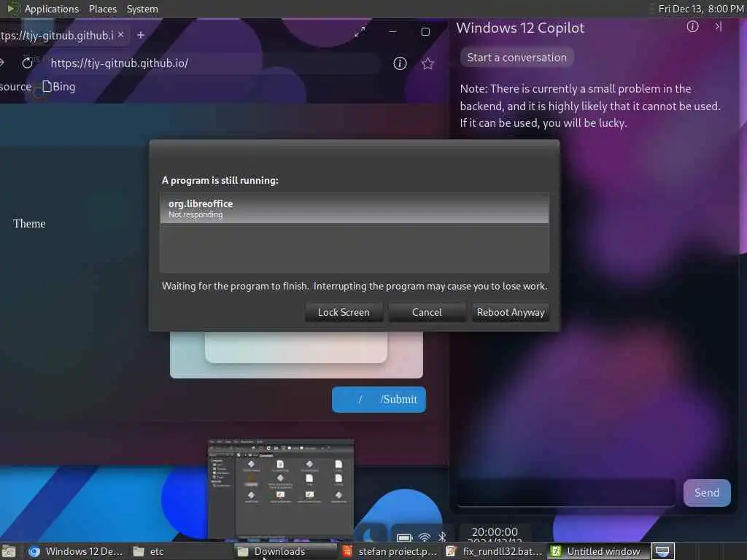Click the Theme label in the web page

tap(29, 223)
